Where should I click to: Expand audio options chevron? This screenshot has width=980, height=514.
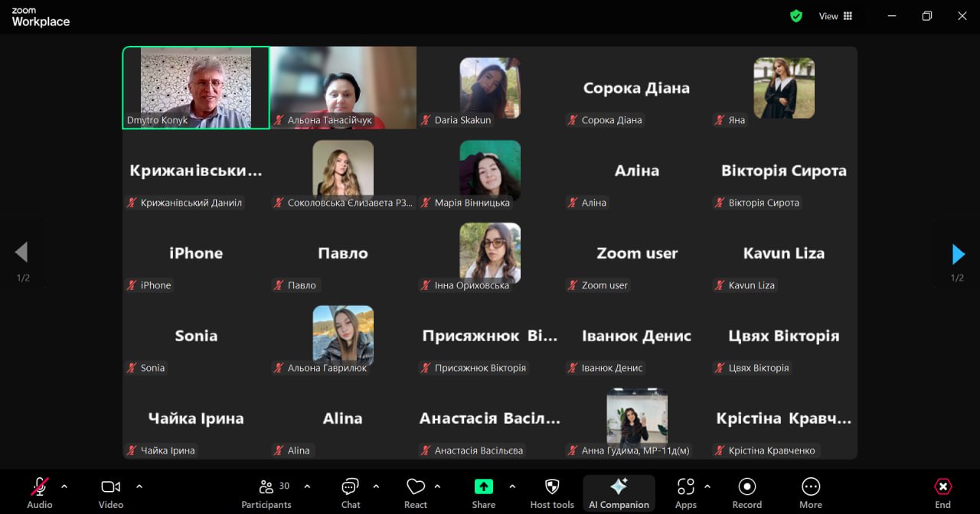point(64,486)
